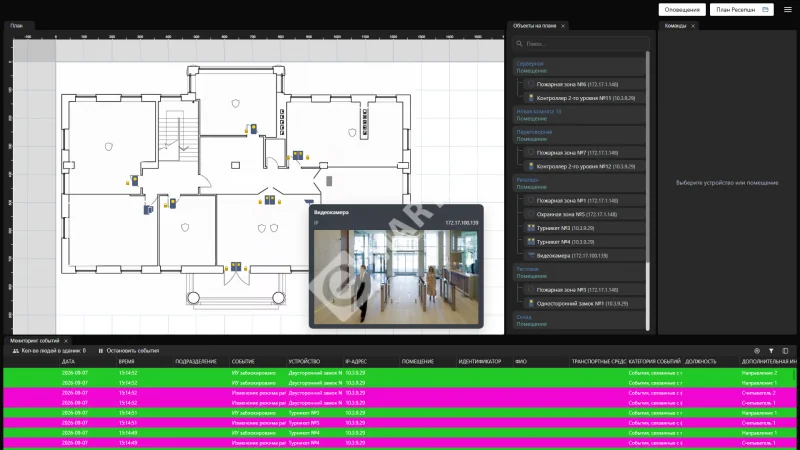Image resolution: width=800 pixels, height=450 pixels.
Task: Click camera icon beside Видеокамера in list
Action: pyautogui.click(x=531, y=255)
